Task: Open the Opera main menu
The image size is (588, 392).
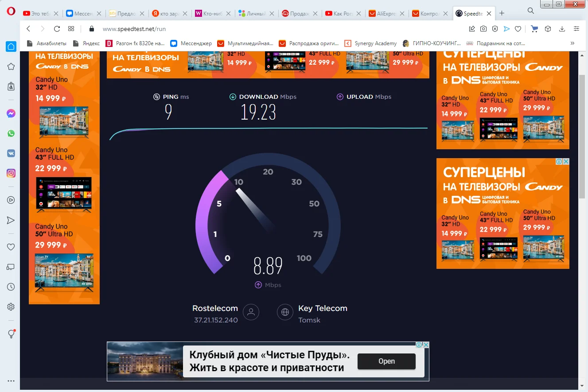Action: click(x=11, y=12)
